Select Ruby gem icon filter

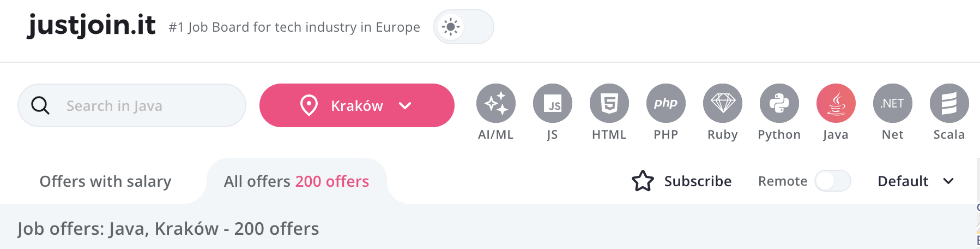point(722,104)
